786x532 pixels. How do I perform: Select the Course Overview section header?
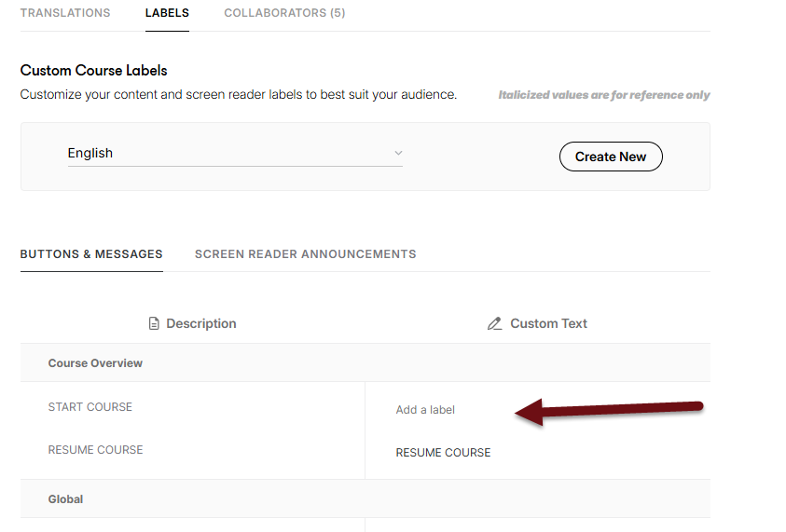click(x=95, y=363)
